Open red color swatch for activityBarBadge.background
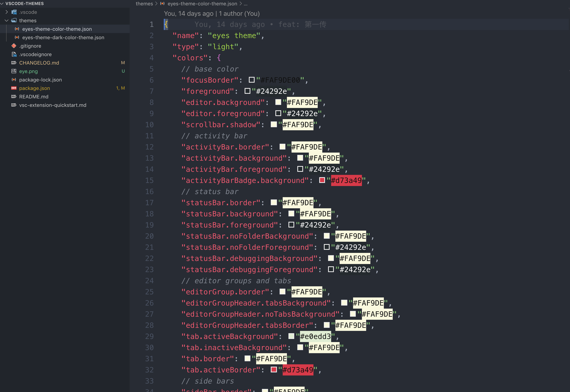 (x=322, y=180)
